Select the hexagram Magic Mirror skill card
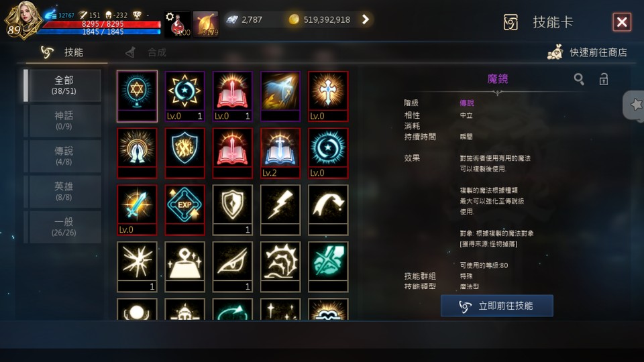 coord(137,96)
